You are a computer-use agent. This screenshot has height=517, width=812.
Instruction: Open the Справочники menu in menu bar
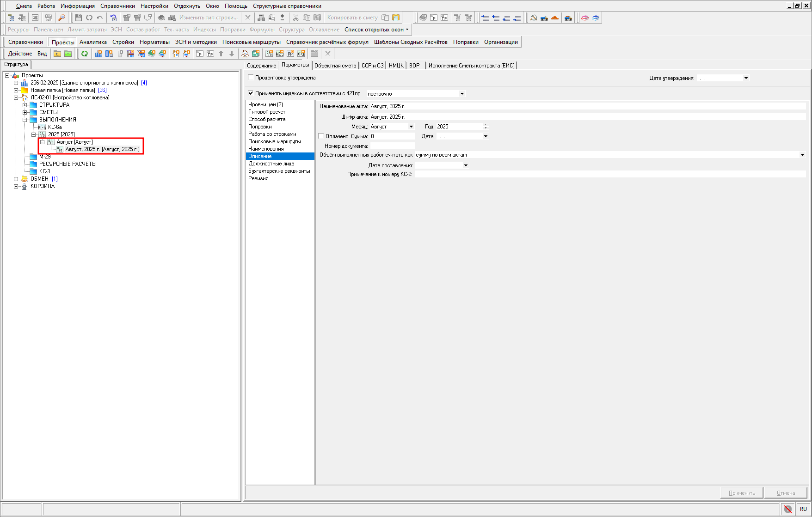click(x=117, y=6)
